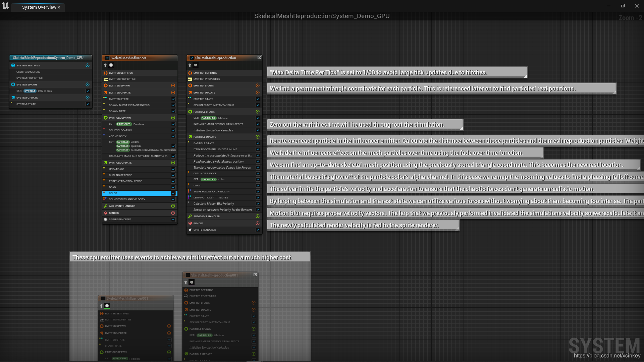Click add icon on SkeletalMeshInfluencer Add Event Handler
644x362 pixels.
(173, 206)
